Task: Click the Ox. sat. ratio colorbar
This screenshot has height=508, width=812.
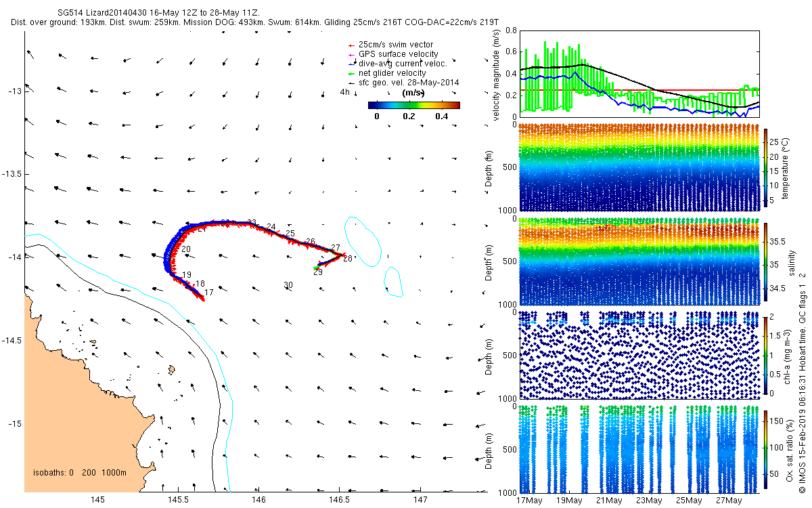Action: pos(765,449)
